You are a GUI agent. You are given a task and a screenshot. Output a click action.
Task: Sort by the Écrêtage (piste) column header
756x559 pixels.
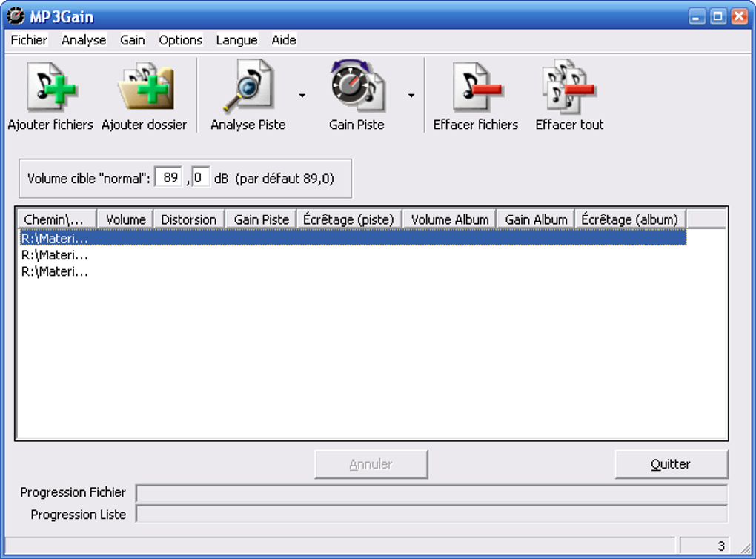349,219
